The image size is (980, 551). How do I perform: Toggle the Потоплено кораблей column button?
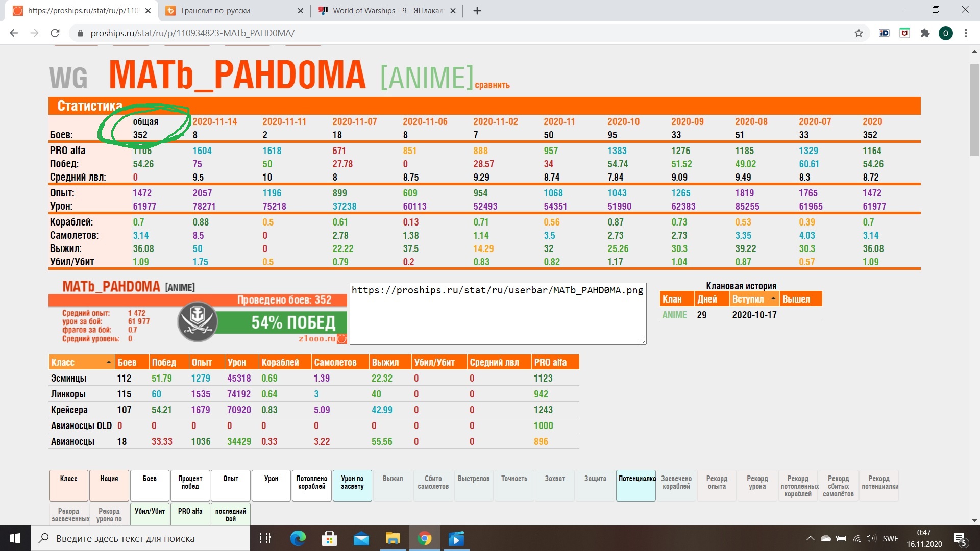tap(312, 486)
